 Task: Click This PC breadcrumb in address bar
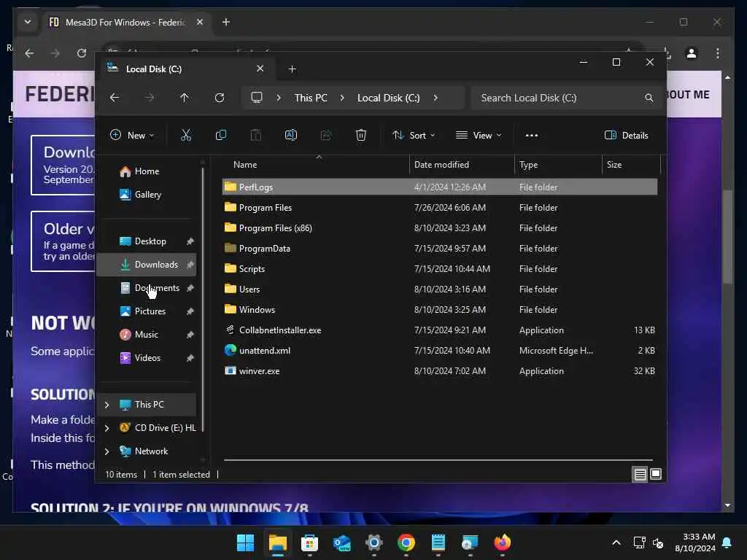point(311,98)
